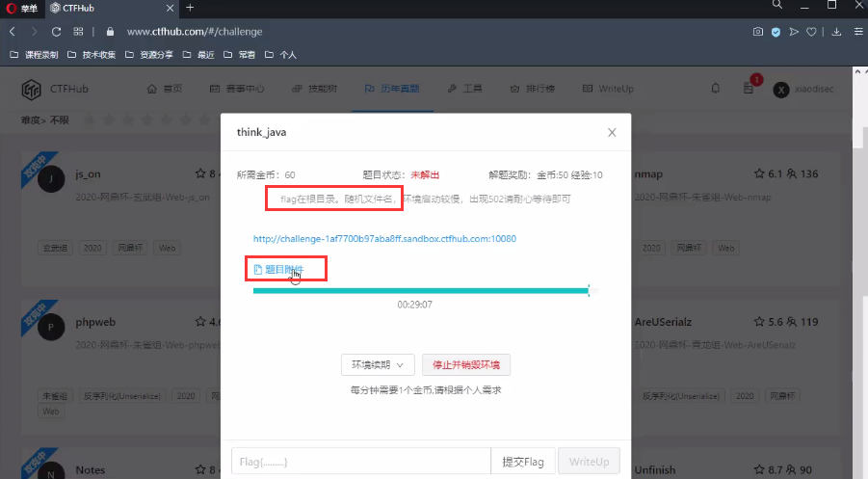This screenshot has height=479, width=868.
Task: Expand the 环境续期 dropdown
Action: click(x=378, y=365)
